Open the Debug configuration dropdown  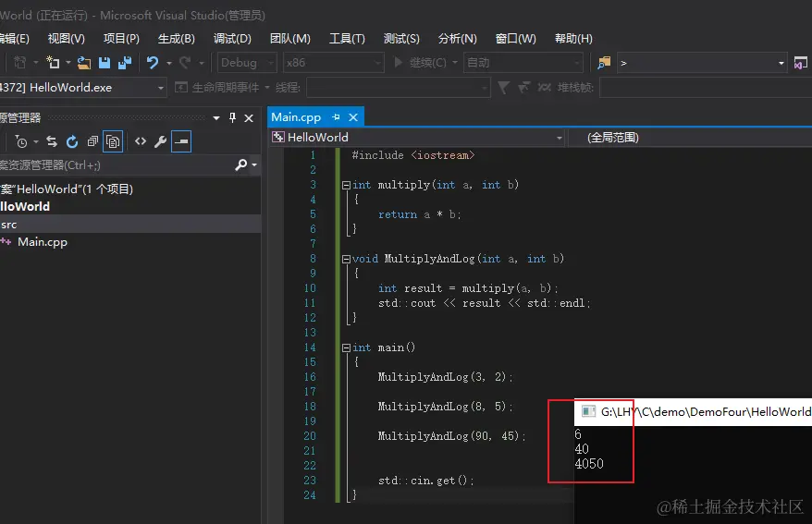(x=247, y=63)
